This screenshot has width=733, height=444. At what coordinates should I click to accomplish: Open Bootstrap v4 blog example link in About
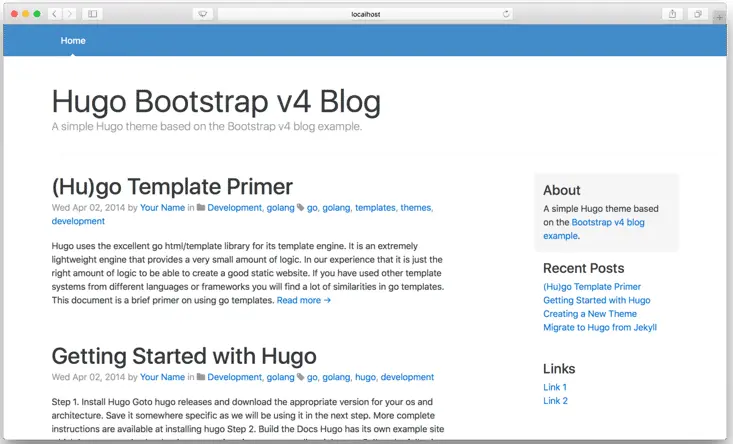pos(594,229)
